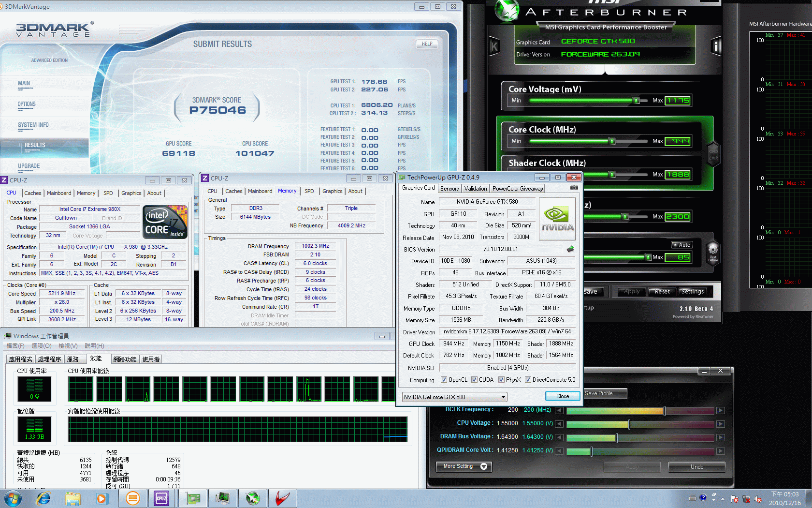This screenshot has width=812, height=508.
Task: Open the 選項(O) menu in Task Manager
Action: pyautogui.click(x=42, y=346)
